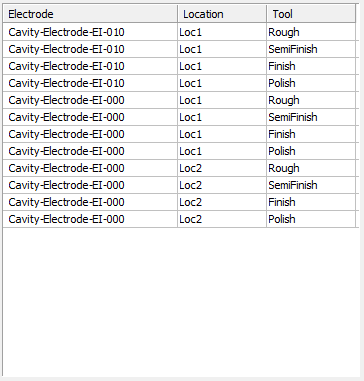Viewport: 364px width, 381px height.
Task: Select the EI-010 Loc1 Rough row
Action: 179,32
